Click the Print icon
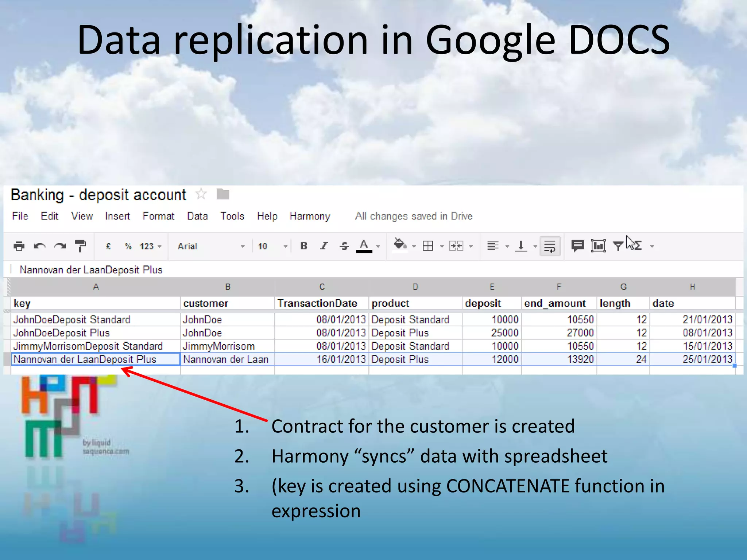 (19, 246)
